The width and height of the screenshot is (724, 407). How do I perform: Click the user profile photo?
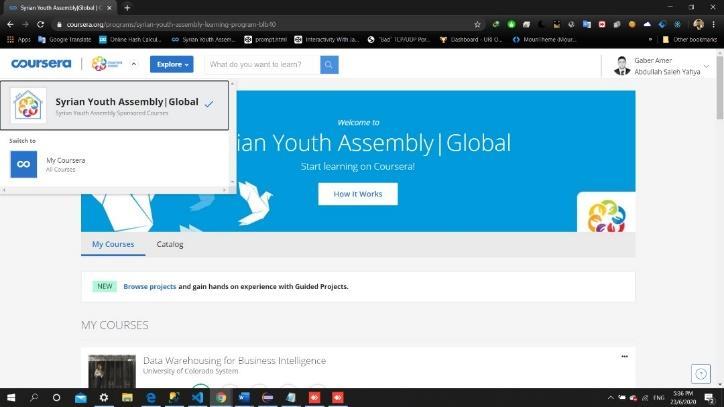(x=622, y=66)
